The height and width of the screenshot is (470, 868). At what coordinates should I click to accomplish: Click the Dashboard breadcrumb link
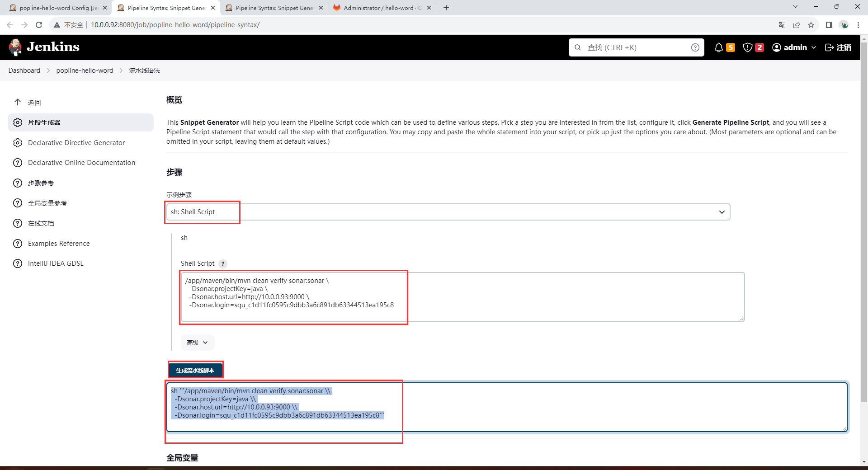[x=24, y=70]
